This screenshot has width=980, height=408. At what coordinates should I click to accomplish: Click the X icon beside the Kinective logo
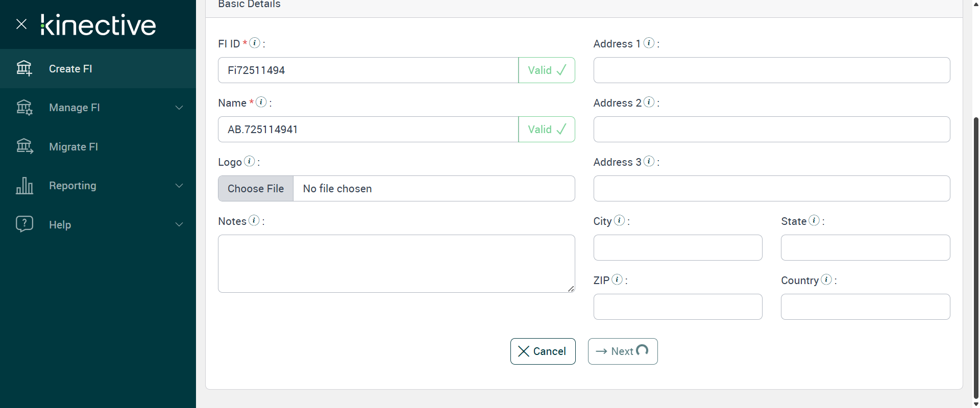21,24
